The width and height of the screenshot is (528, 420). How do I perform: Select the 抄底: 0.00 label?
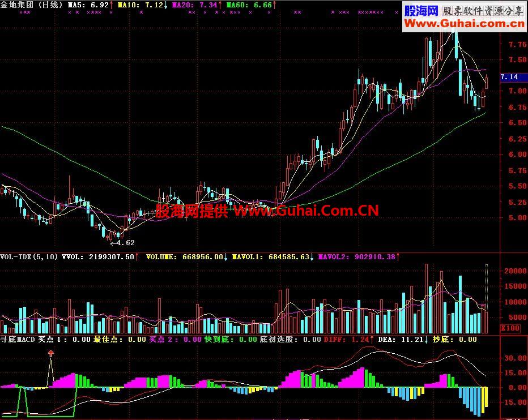[x=454, y=339]
